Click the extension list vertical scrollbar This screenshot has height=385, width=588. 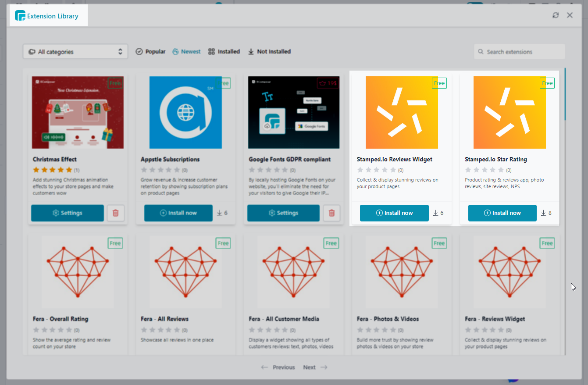tap(565, 94)
